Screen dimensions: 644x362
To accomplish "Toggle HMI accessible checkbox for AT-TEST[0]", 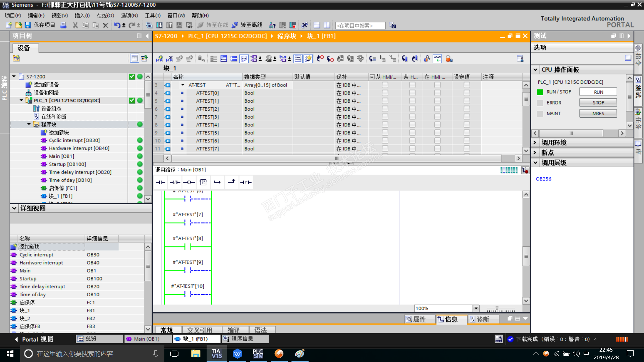I will click(x=385, y=93).
